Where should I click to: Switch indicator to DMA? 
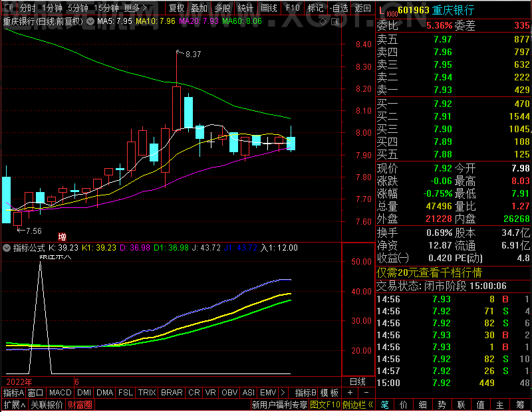105,393
